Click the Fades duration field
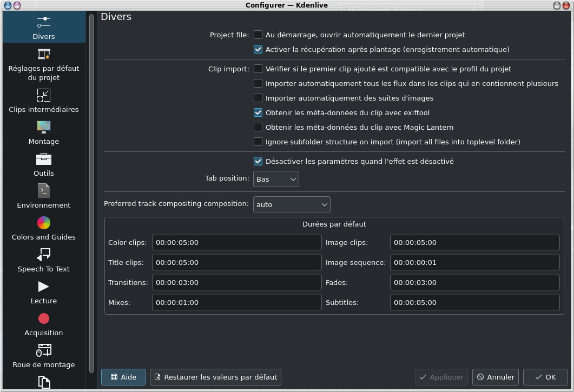 [475, 283]
